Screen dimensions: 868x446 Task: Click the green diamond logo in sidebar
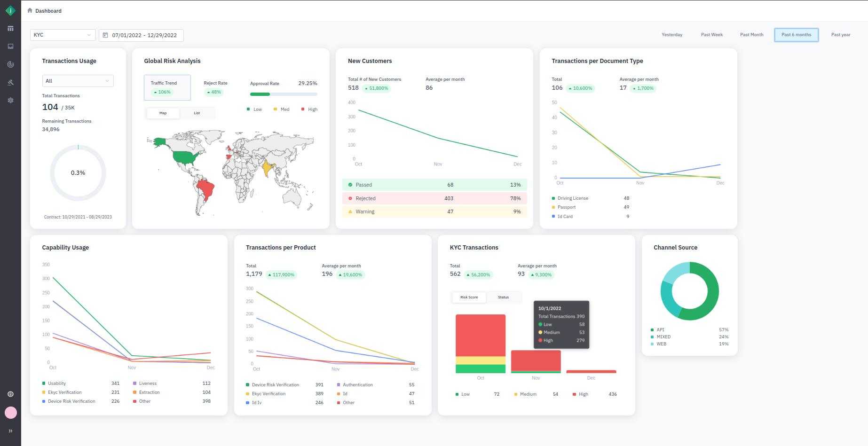[10, 10]
